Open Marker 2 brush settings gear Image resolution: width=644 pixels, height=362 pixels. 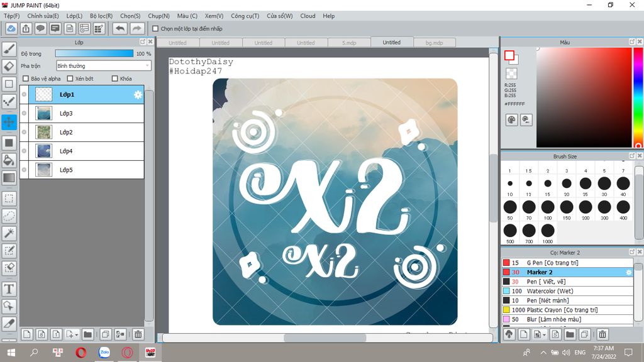tap(628, 272)
